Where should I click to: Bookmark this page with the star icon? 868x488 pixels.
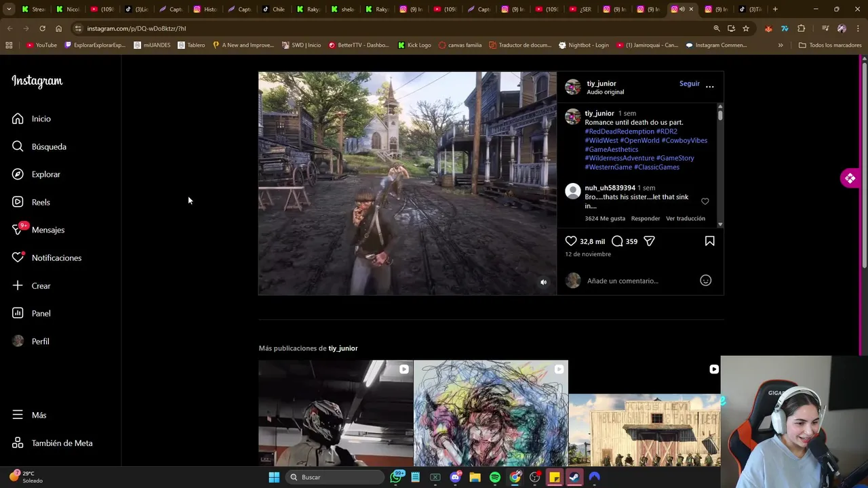coord(746,28)
